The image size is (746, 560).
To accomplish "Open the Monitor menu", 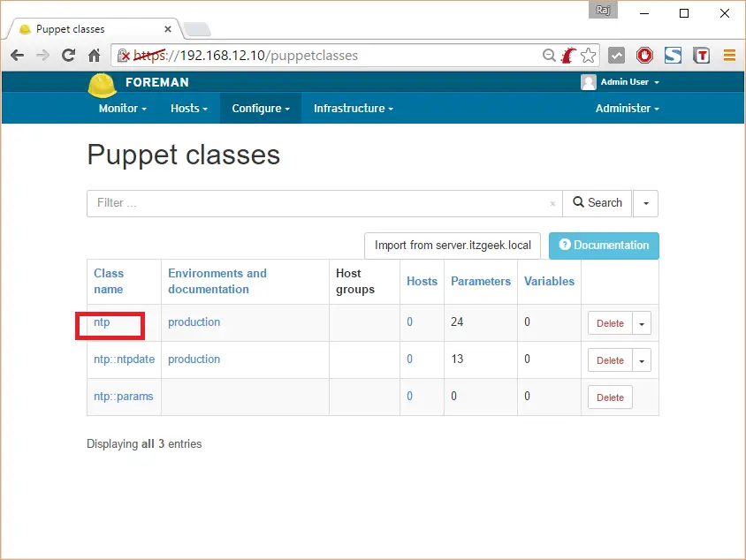I will point(122,109).
